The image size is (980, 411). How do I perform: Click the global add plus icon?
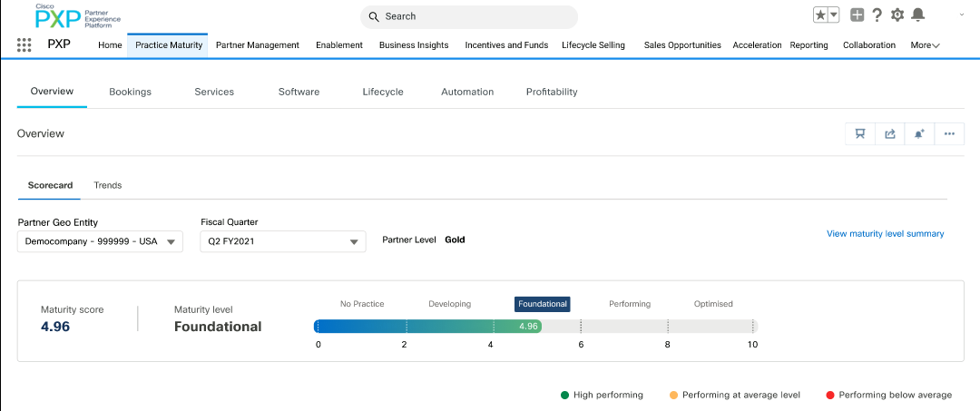pyautogui.click(x=857, y=15)
